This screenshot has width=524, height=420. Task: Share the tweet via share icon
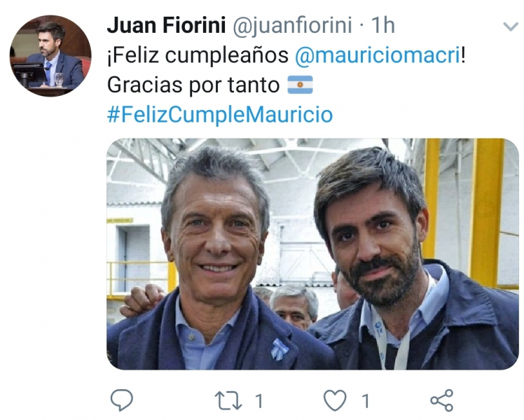[442, 400]
